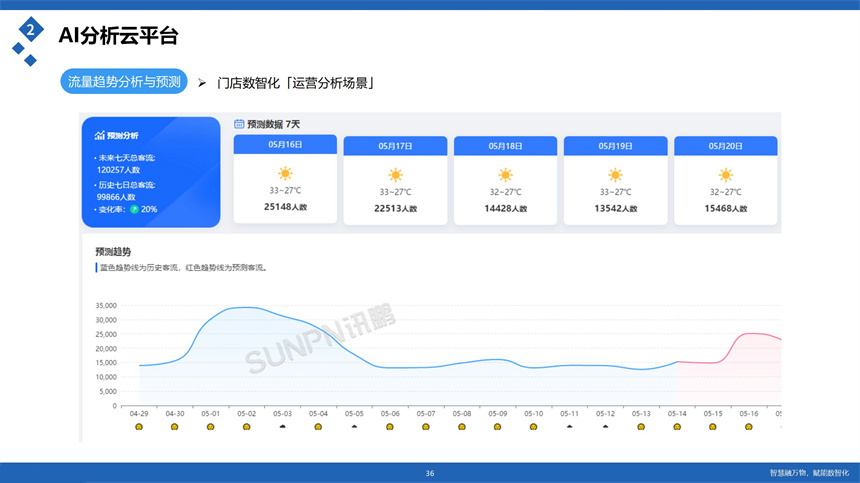Click the 15468人数 visitor count
Image resolution: width=860 pixels, height=483 pixels.
pos(726,208)
